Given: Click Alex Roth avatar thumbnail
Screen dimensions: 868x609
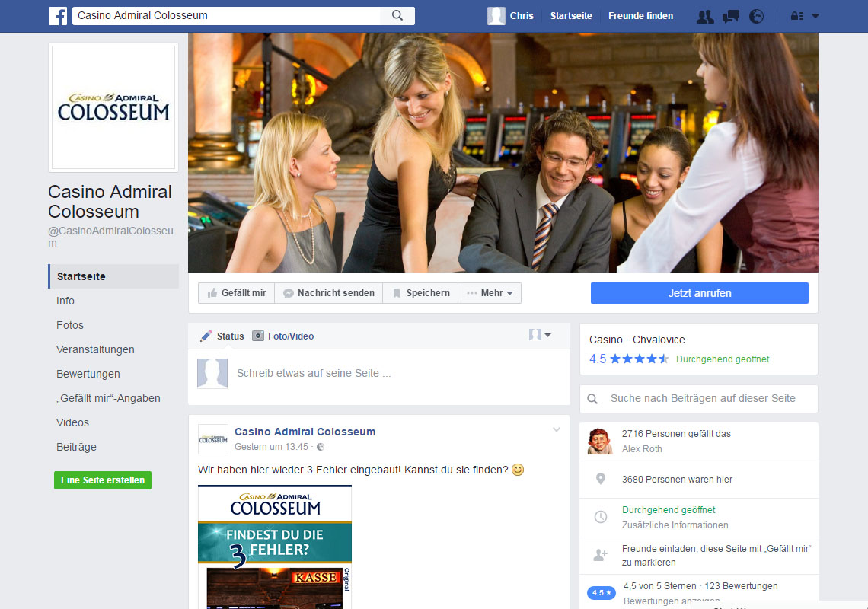Looking at the screenshot, I should (600, 442).
